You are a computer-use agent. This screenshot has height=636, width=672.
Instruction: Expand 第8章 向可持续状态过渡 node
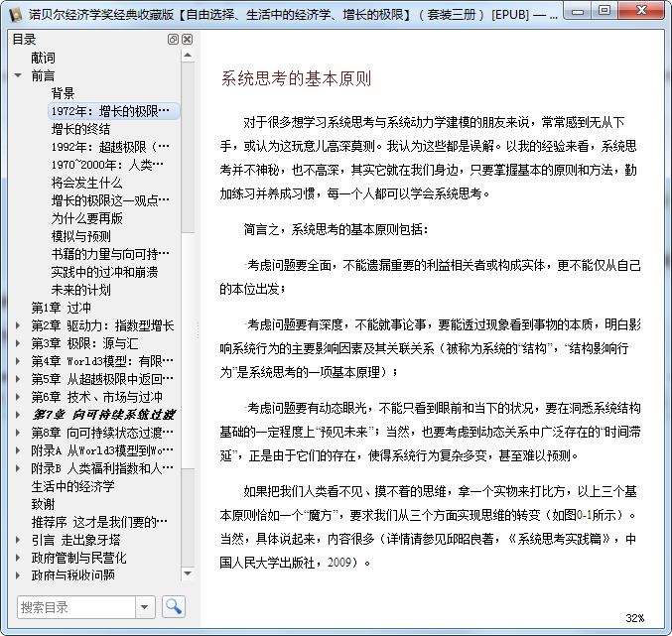[x=18, y=433]
